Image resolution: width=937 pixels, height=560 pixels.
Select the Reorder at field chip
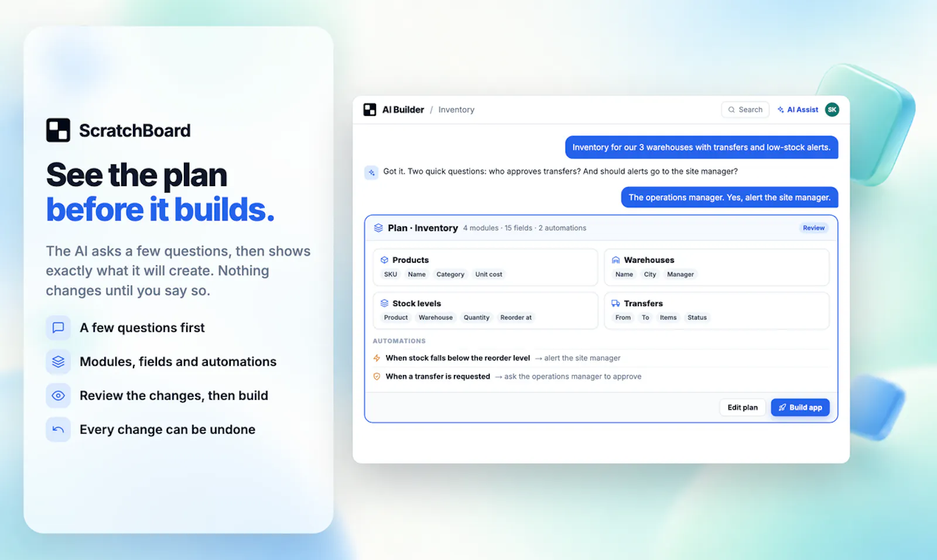point(516,318)
